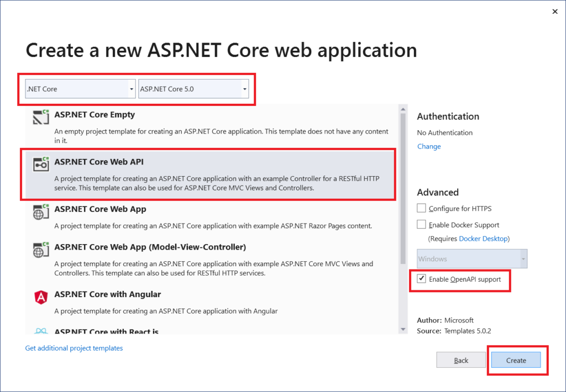Click the Advanced heading

tap(438, 192)
